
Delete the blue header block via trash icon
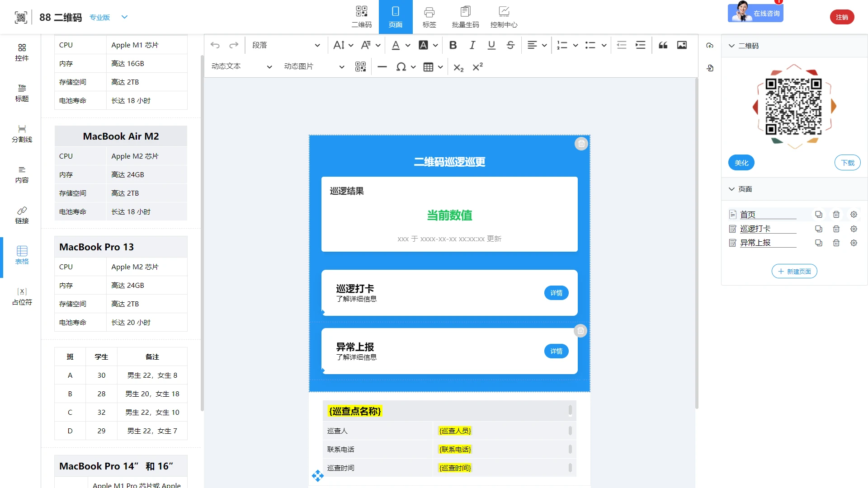coord(581,144)
